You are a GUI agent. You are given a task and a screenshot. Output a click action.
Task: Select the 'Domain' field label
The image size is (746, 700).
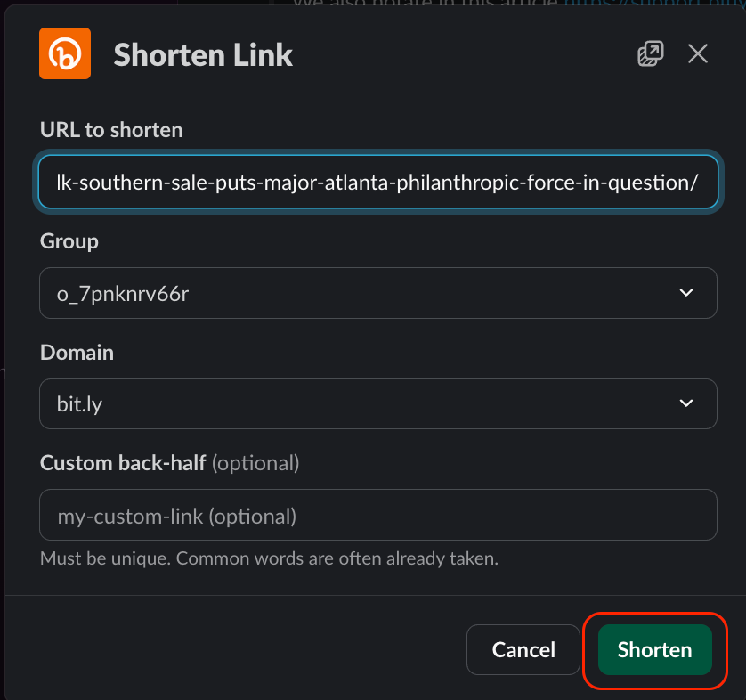[x=77, y=353]
